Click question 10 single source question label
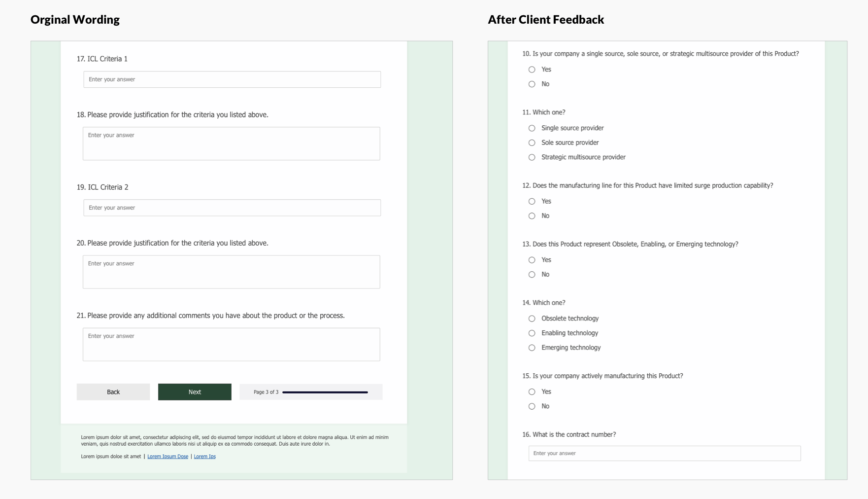Viewport: 868px width, 499px height. click(x=661, y=54)
